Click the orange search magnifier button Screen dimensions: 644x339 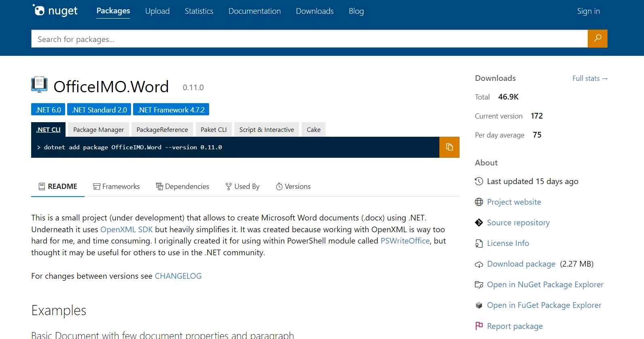tap(597, 39)
